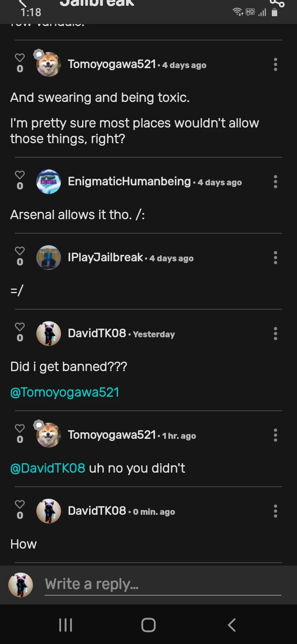Open the DavidTK08 username on Yesterday's comment

pos(97,333)
